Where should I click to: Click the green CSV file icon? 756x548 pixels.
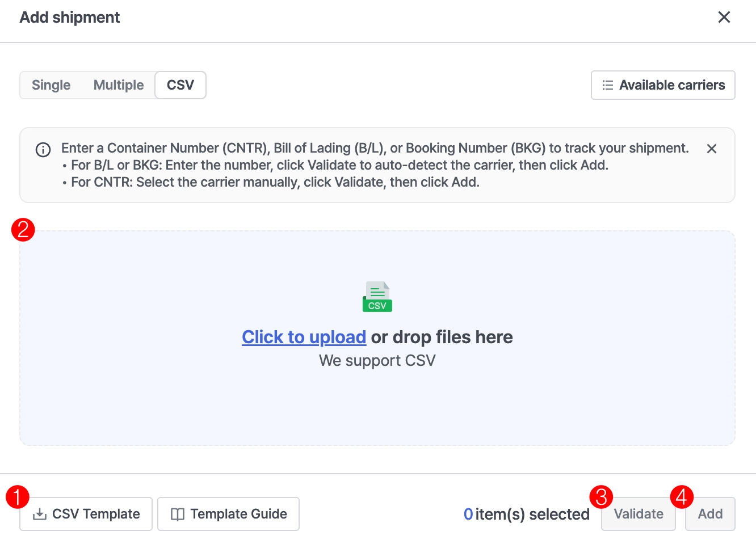[x=377, y=297]
